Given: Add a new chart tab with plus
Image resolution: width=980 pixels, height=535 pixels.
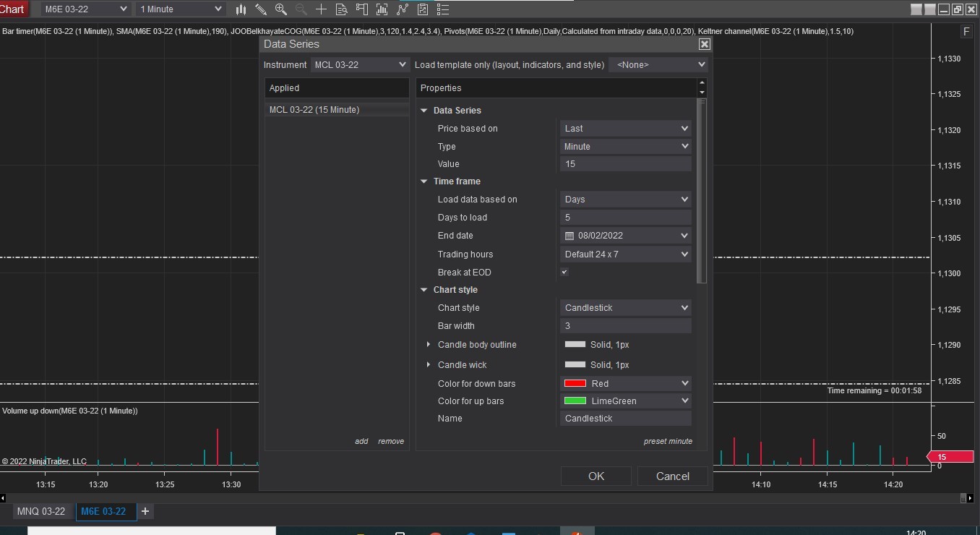Looking at the screenshot, I should point(145,512).
